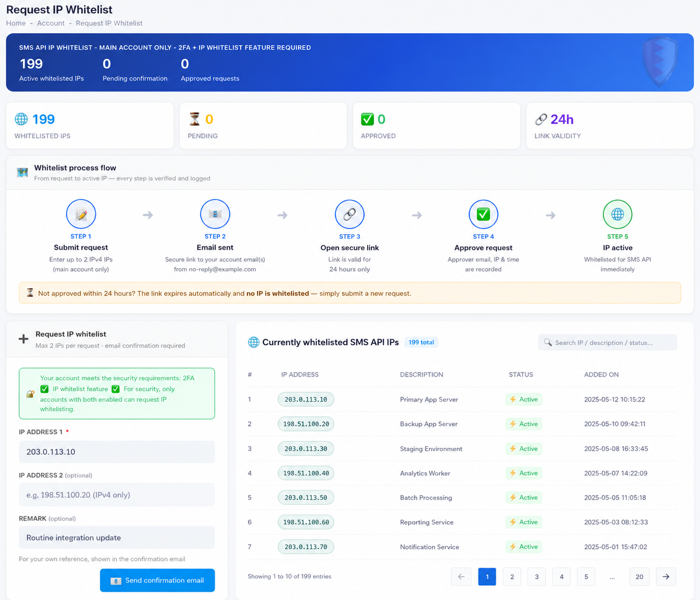Click IP chip 203.0.113.70
700x600 pixels.
pos(306,547)
